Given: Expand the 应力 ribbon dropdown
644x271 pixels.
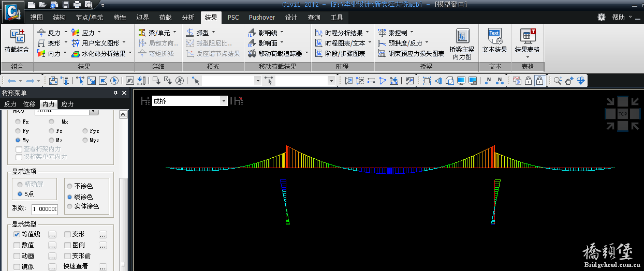Looking at the screenshot, I should [x=99, y=33].
